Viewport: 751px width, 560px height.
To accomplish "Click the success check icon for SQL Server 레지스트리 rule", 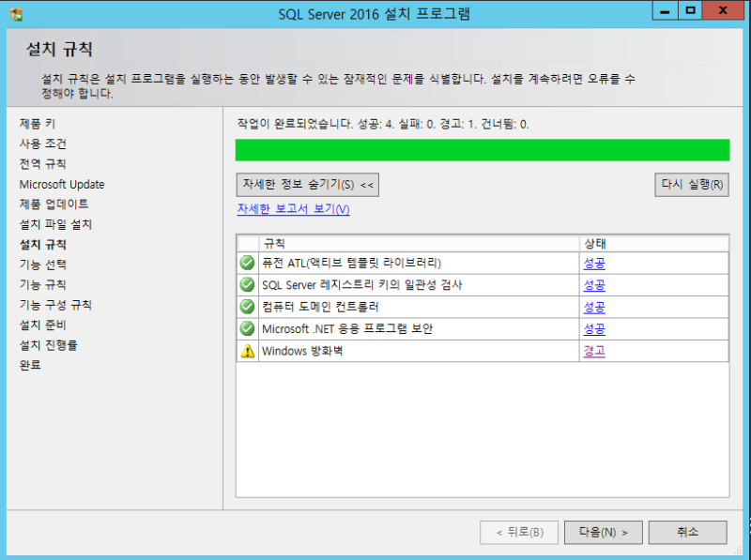I will [x=247, y=284].
